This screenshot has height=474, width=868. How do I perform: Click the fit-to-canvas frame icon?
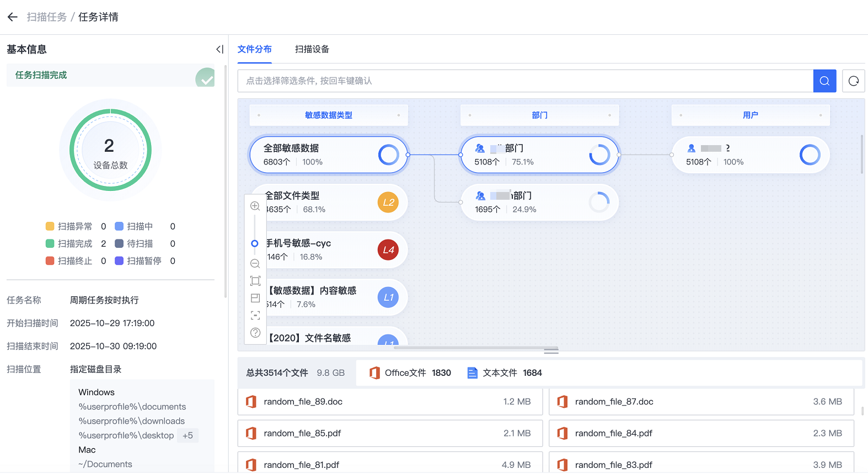255,281
